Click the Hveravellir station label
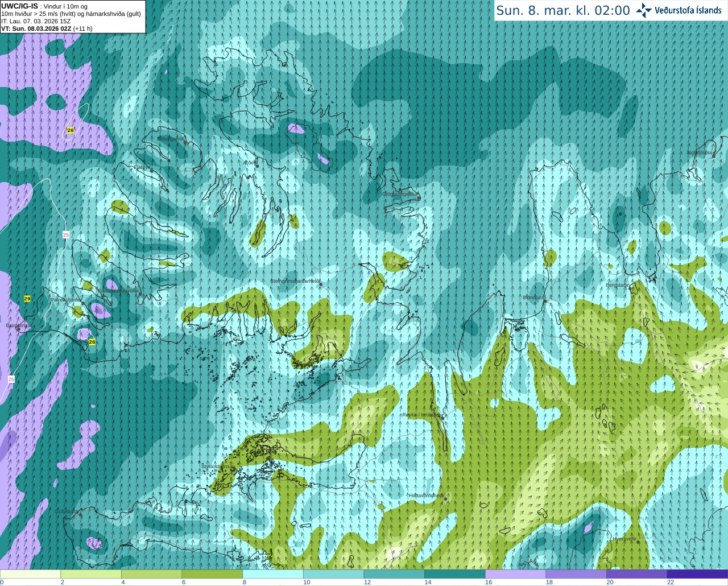The height and width of the screenshot is (586, 728). 624,539
